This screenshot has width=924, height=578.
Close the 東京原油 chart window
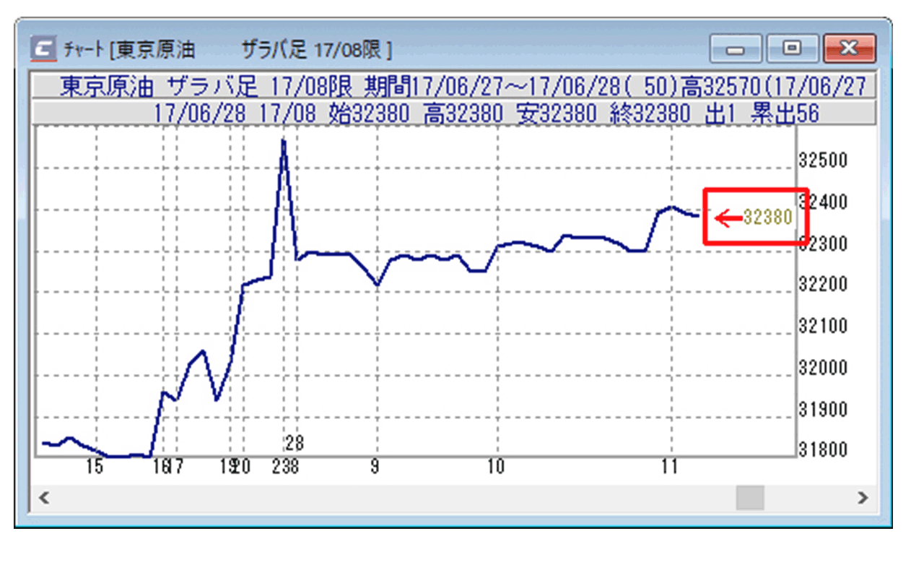(849, 49)
